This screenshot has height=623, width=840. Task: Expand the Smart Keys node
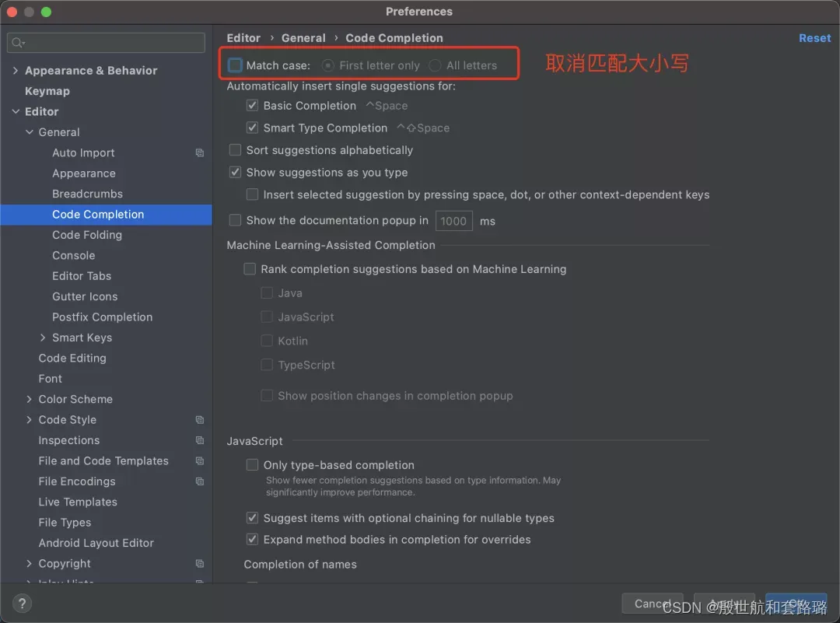point(43,338)
